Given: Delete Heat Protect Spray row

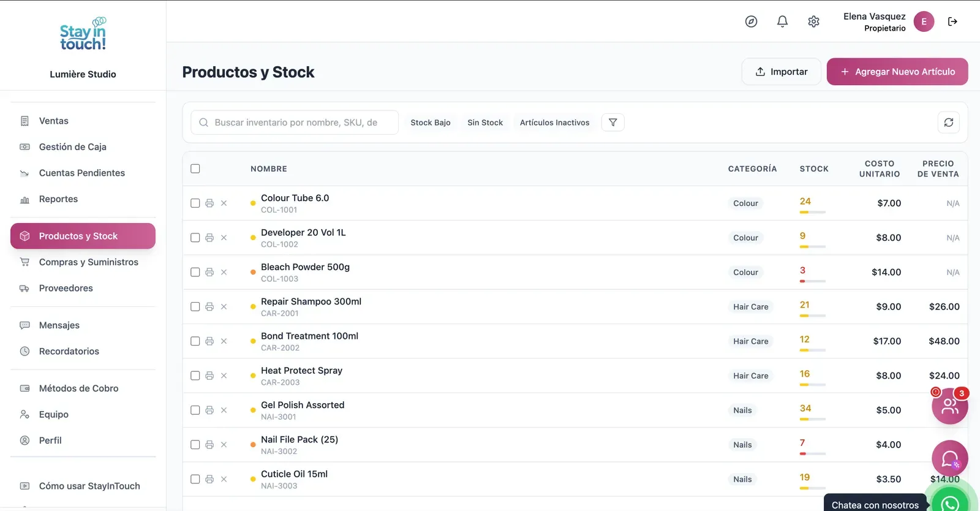Looking at the screenshot, I should click(x=224, y=376).
